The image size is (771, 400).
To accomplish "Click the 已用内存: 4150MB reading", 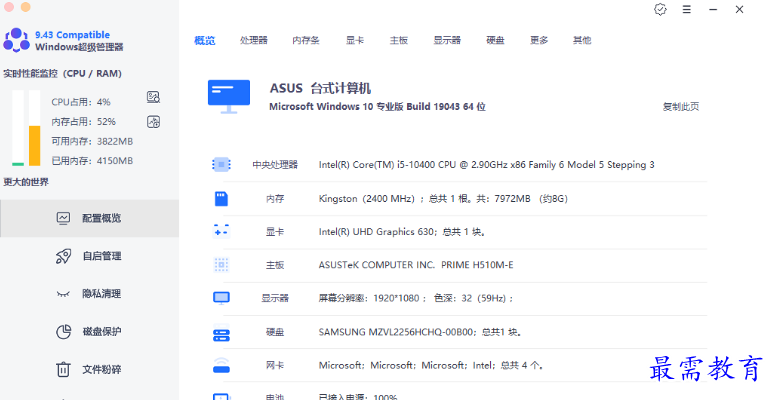I will click(92, 161).
